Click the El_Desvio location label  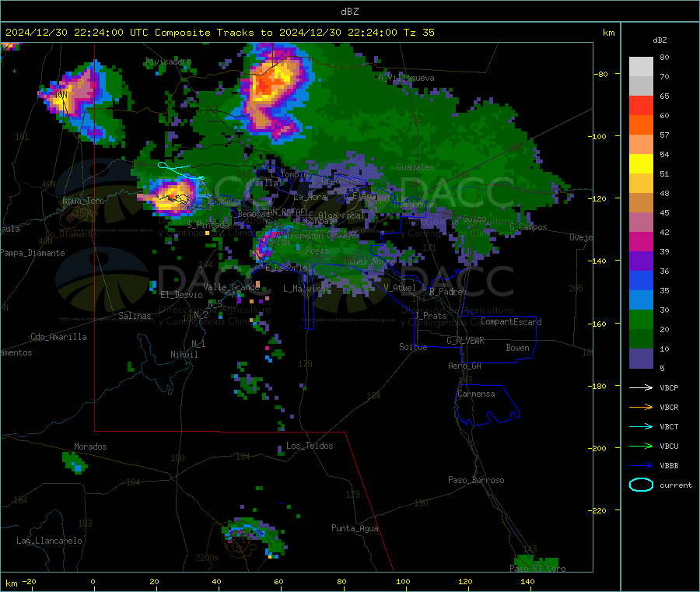[x=181, y=295]
